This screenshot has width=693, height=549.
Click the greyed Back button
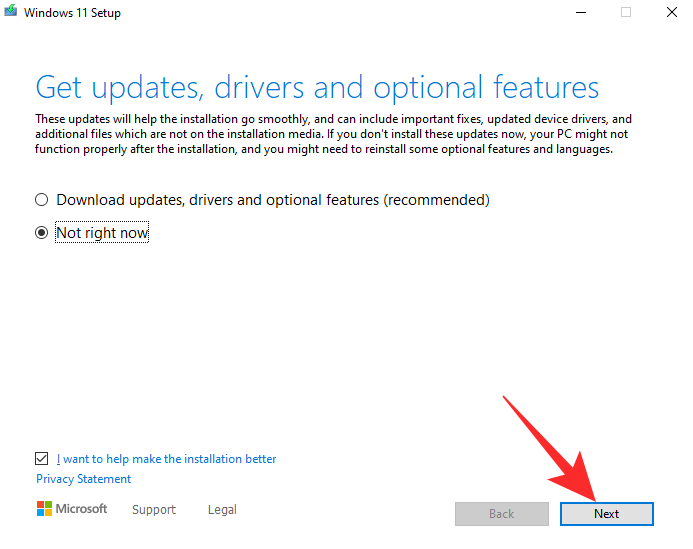pos(502,514)
